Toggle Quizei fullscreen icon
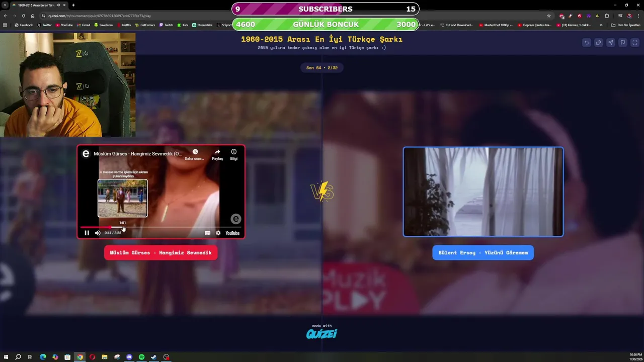 click(635, 43)
